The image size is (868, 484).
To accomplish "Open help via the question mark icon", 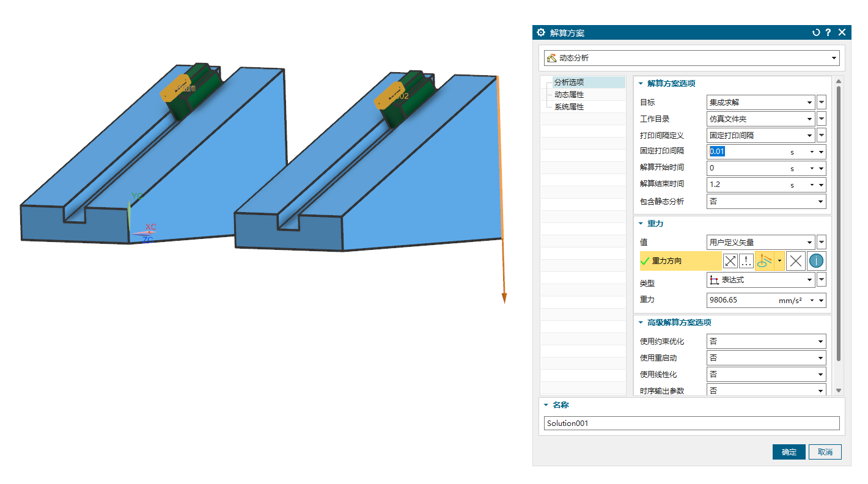I will tap(828, 32).
